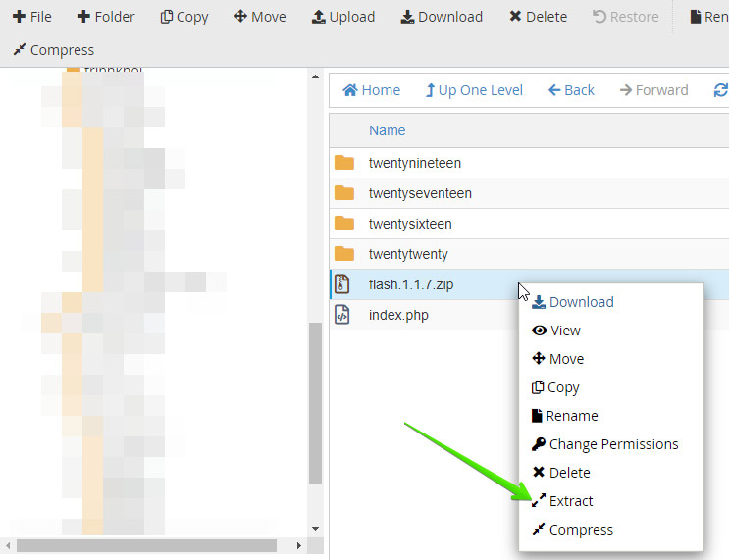Go to the Home directory
This screenshot has height=560, width=729.
click(371, 89)
